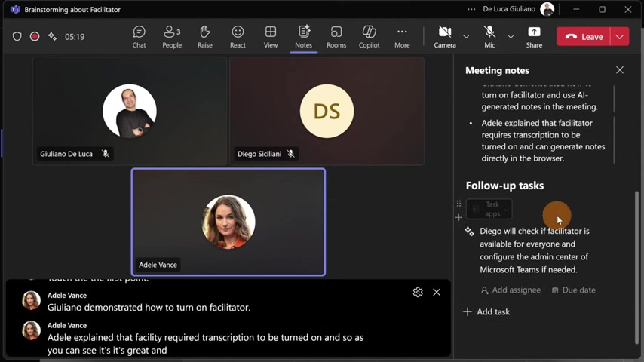Click the drag handle beside Task apps
The width and height of the screenshot is (644, 362).
(x=458, y=204)
